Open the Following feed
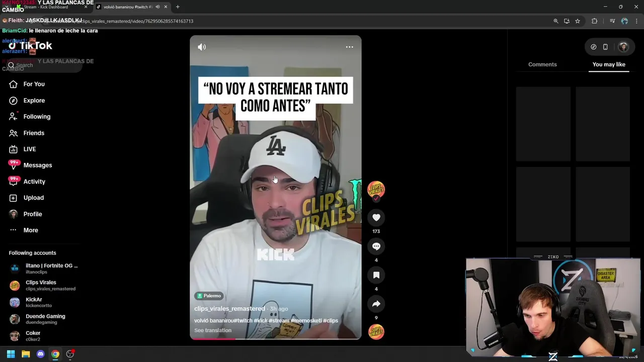This screenshot has width=644, height=362. [x=37, y=117]
